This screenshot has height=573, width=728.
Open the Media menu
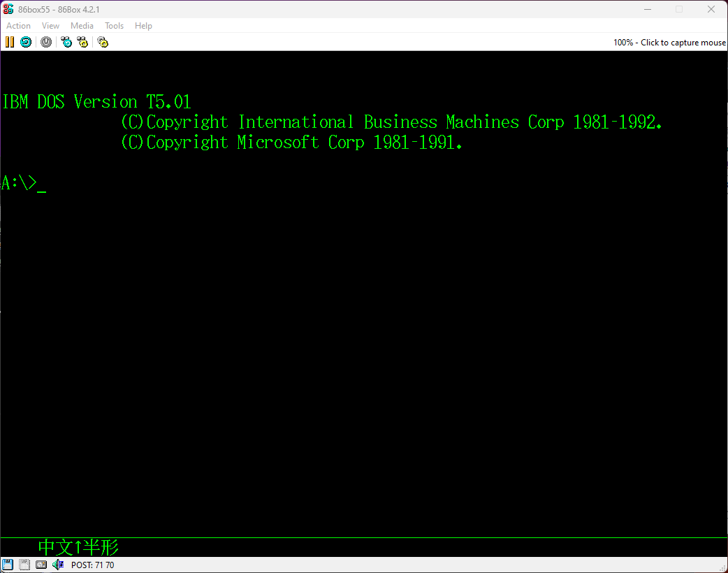click(x=82, y=26)
